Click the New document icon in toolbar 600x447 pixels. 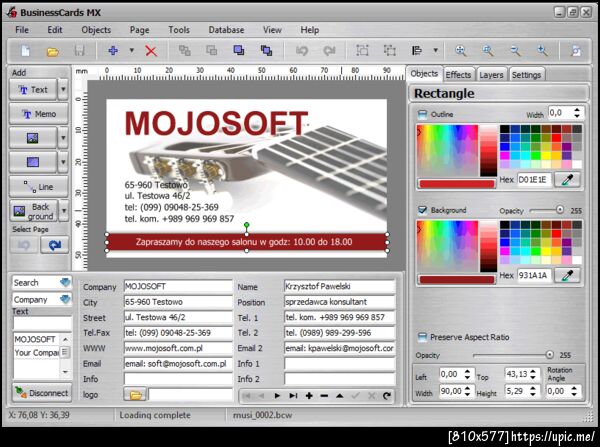click(x=25, y=51)
